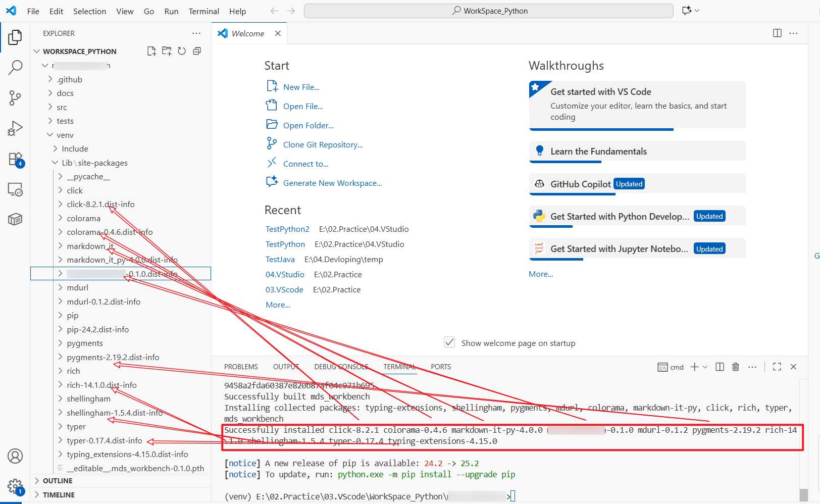Expand the Include folder
The width and height of the screenshot is (820, 504).
coord(75,149)
